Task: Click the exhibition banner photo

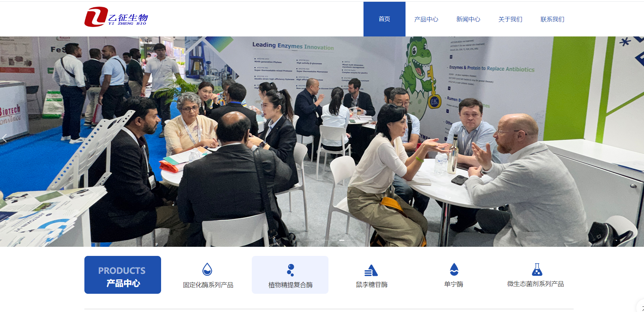Action: 322,142
